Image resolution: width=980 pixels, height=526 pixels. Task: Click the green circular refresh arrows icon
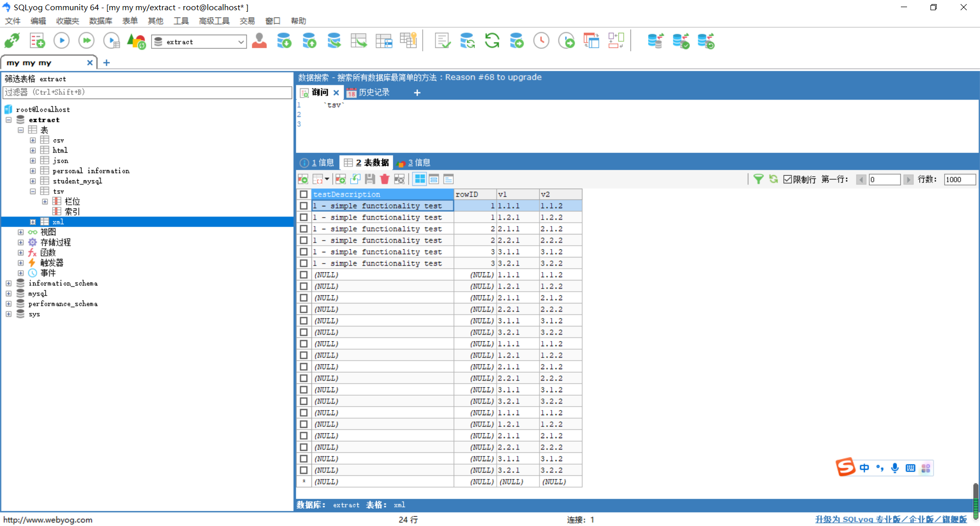(x=492, y=40)
